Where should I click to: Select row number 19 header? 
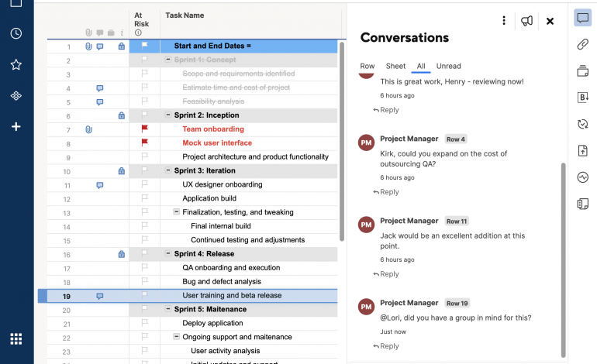point(67,297)
